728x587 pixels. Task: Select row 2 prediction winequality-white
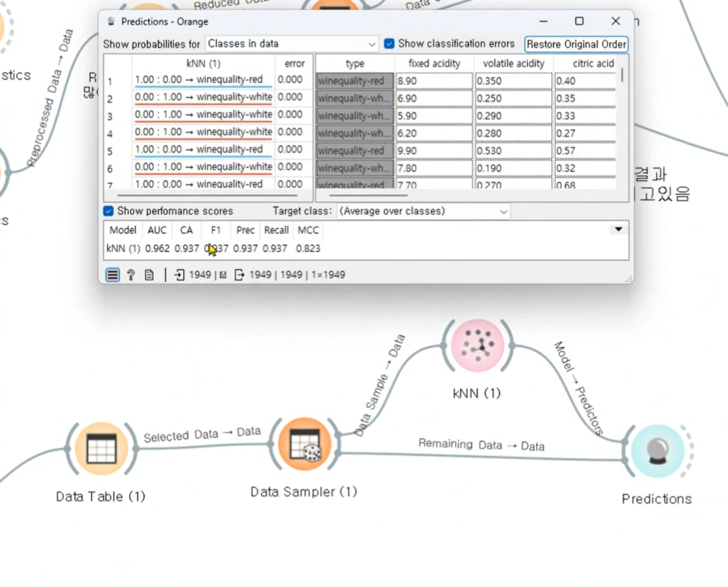pyautogui.click(x=203, y=97)
